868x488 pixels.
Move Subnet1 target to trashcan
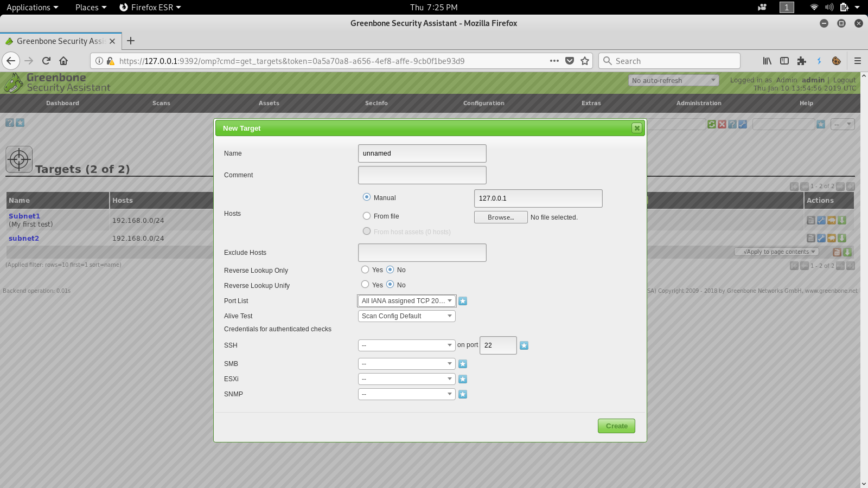[810, 220]
